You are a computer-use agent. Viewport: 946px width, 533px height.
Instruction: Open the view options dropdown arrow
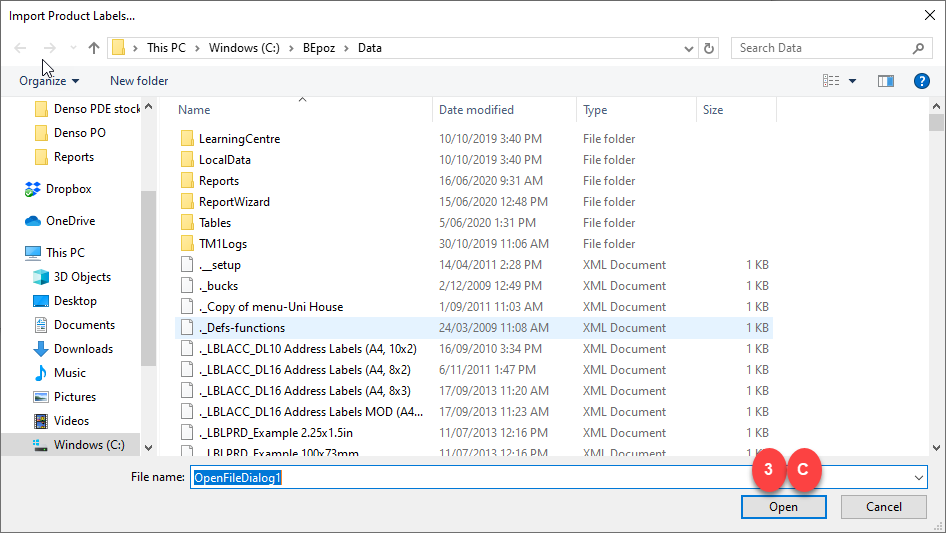tap(853, 81)
